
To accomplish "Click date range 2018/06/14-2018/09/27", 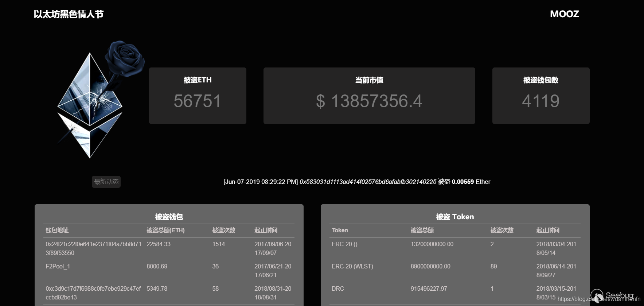I will point(556,271).
